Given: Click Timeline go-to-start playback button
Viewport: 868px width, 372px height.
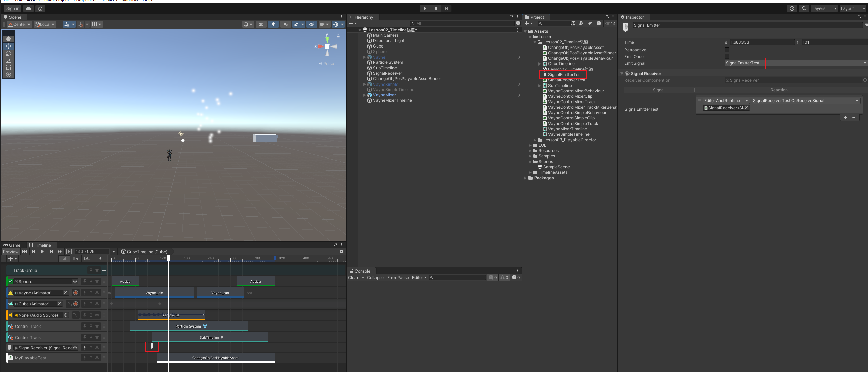Looking at the screenshot, I should [25, 252].
